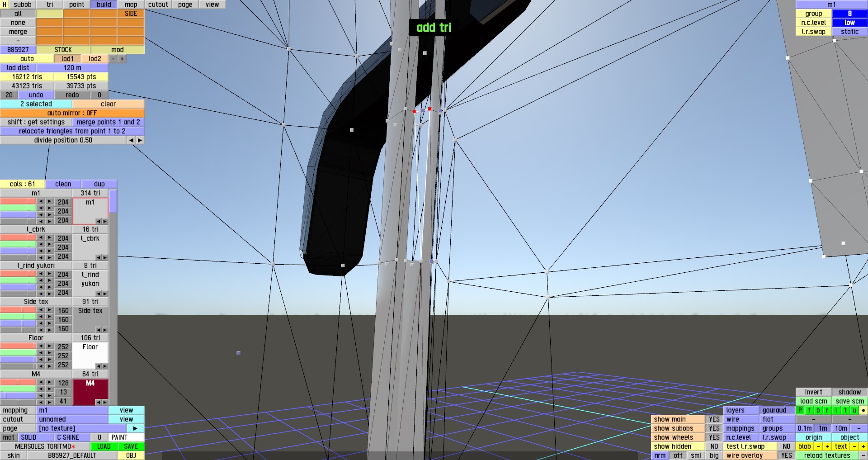Decrease the divide position with the left arrow
The height and width of the screenshot is (460, 868).
[131, 140]
